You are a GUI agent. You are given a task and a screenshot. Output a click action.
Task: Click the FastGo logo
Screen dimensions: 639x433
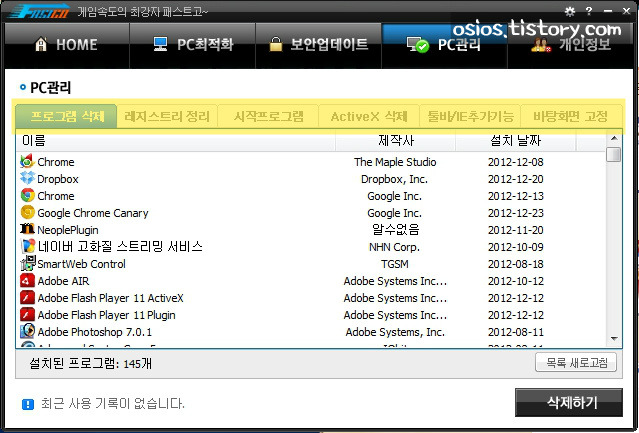39,11
